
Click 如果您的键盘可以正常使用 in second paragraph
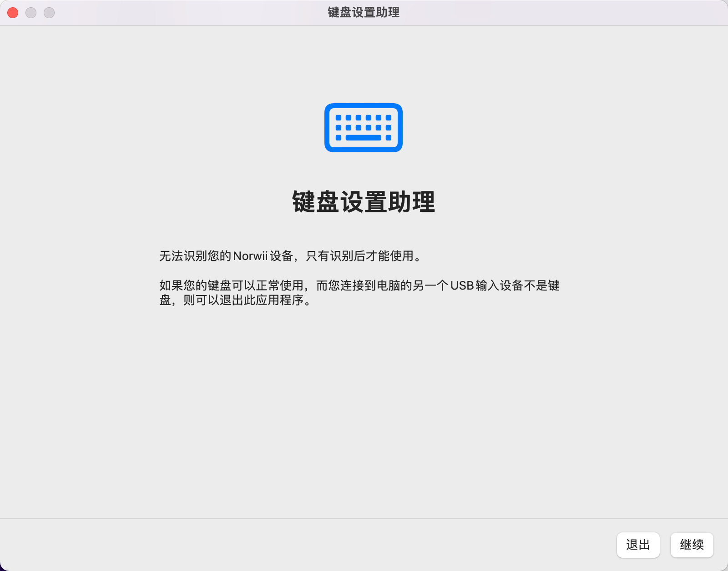coord(231,285)
